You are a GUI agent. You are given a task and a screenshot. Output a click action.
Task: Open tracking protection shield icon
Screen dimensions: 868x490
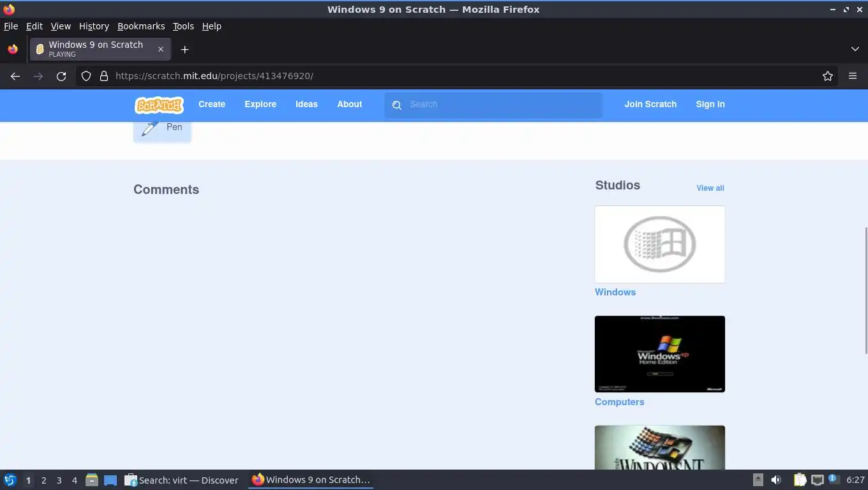[86, 76]
